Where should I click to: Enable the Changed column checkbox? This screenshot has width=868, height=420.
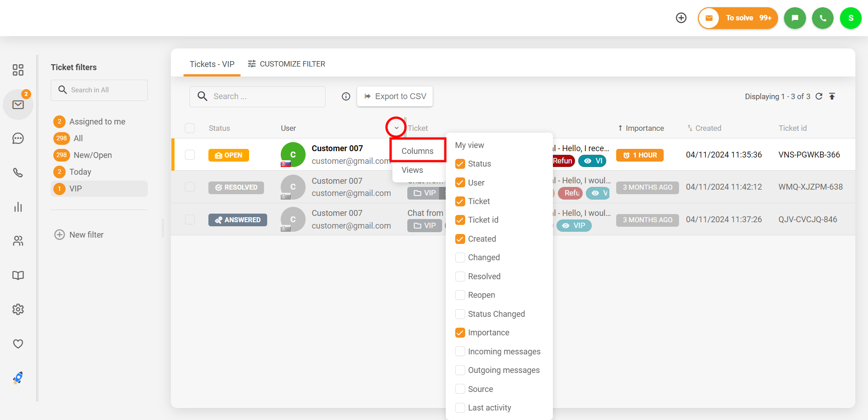(460, 258)
